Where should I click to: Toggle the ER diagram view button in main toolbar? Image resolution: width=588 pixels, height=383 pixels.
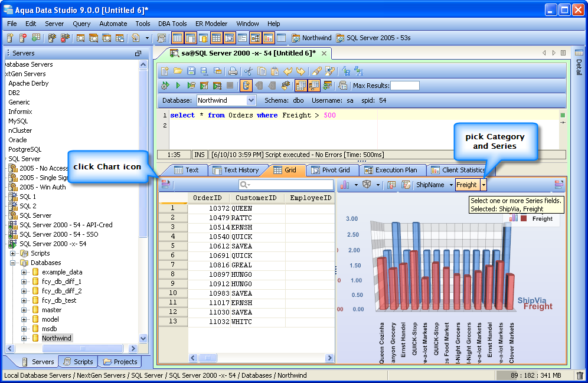coord(255,38)
